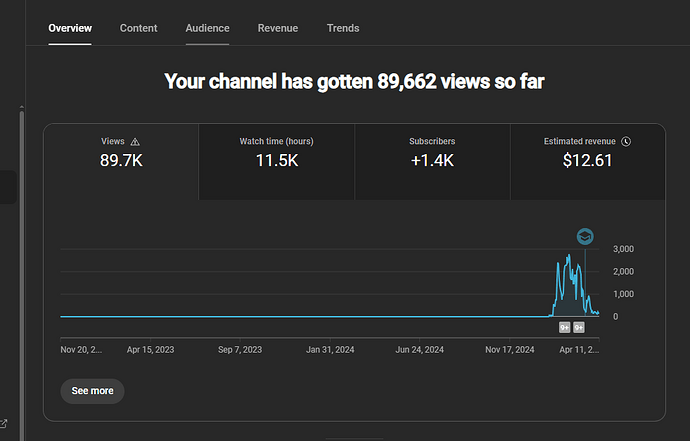Click the clock icon beside Estimated revenue
690x441 pixels.
coord(626,142)
